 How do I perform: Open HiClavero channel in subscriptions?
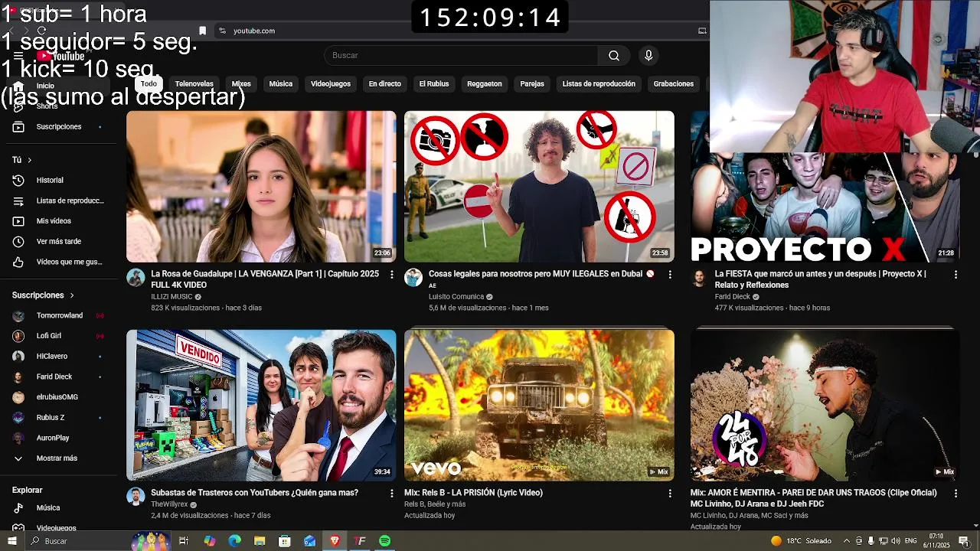[x=61, y=356]
